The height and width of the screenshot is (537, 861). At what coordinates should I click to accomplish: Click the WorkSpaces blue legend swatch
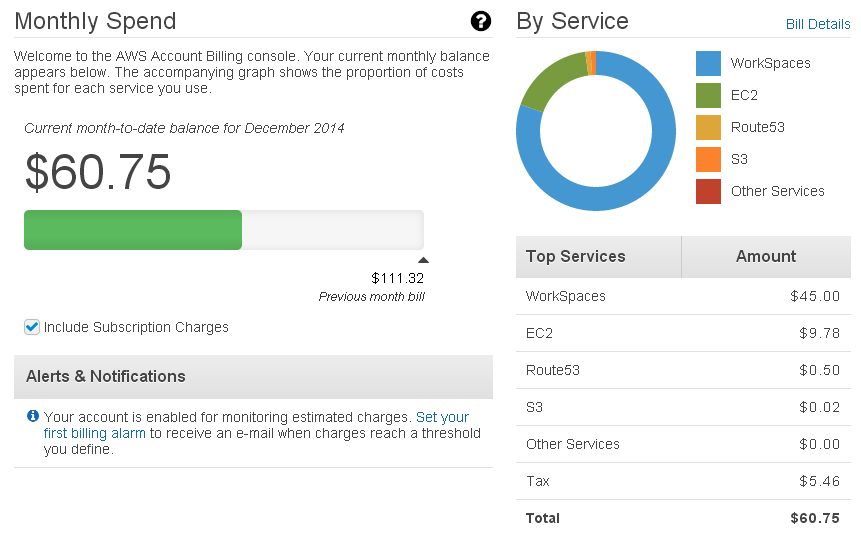click(708, 63)
